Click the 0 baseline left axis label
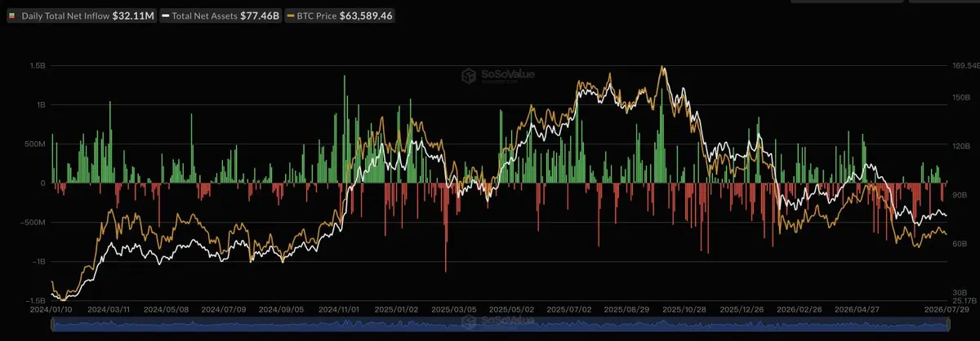Image resolution: width=980 pixels, height=341 pixels. (x=45, y=184)
